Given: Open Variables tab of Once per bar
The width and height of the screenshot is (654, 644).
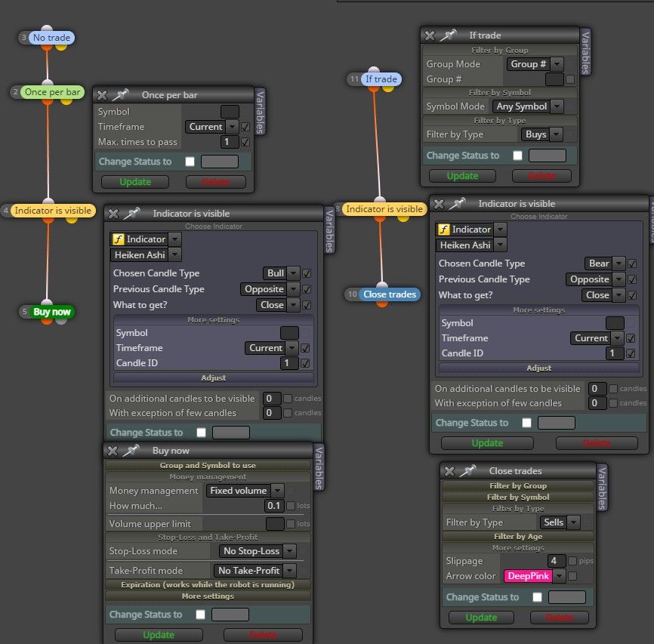Looking at the screenshot, I should (260, 112).
